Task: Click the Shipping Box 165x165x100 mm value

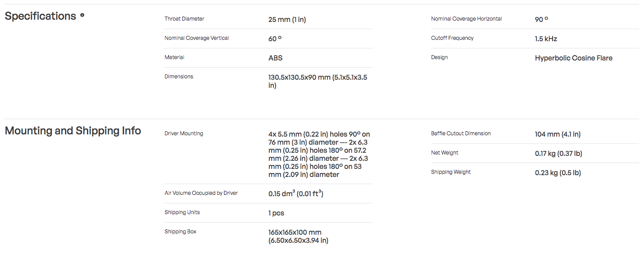Action: click(298, 237)
